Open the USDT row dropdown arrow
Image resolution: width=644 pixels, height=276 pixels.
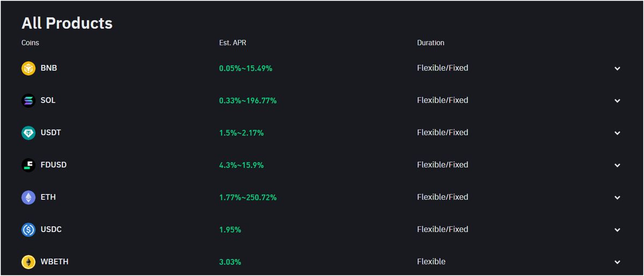617,133
